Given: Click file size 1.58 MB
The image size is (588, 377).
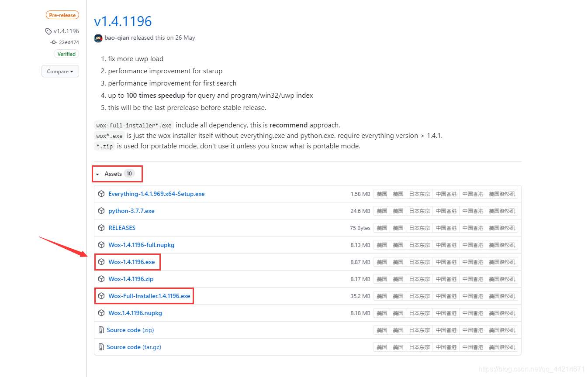Looking at the screenshot, I should click(360, 194).
